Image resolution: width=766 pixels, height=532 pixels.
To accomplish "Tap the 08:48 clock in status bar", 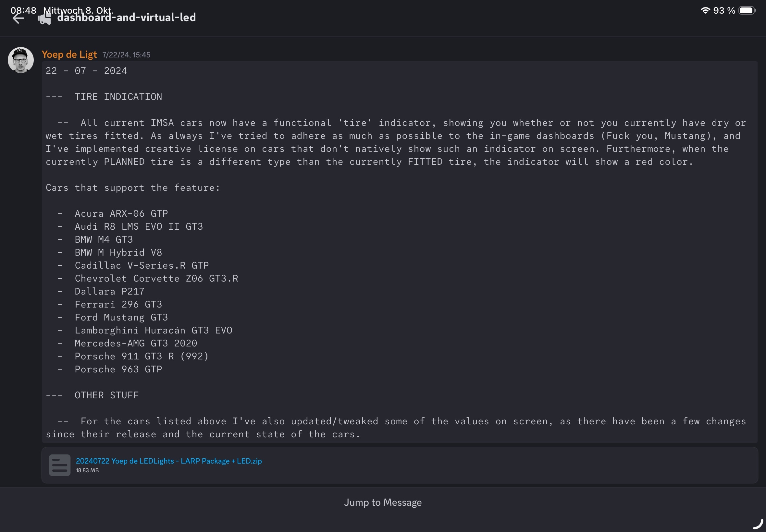I will pos(23,10).
